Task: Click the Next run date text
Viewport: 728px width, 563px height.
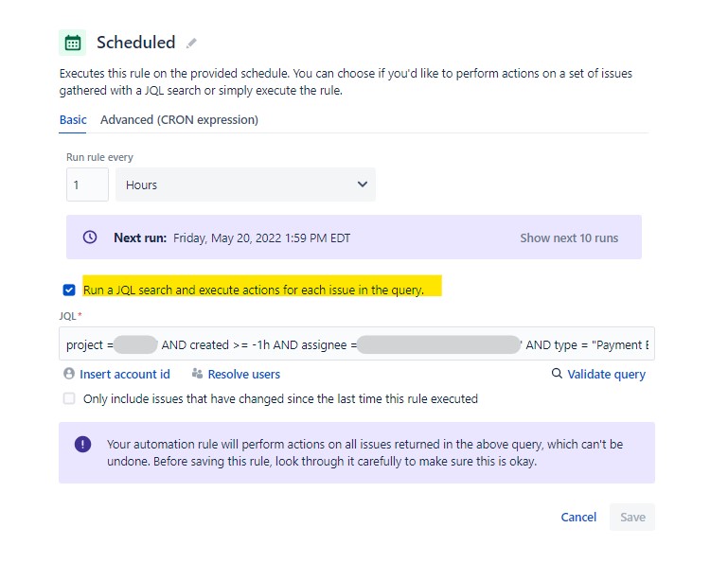Action: 262,238
